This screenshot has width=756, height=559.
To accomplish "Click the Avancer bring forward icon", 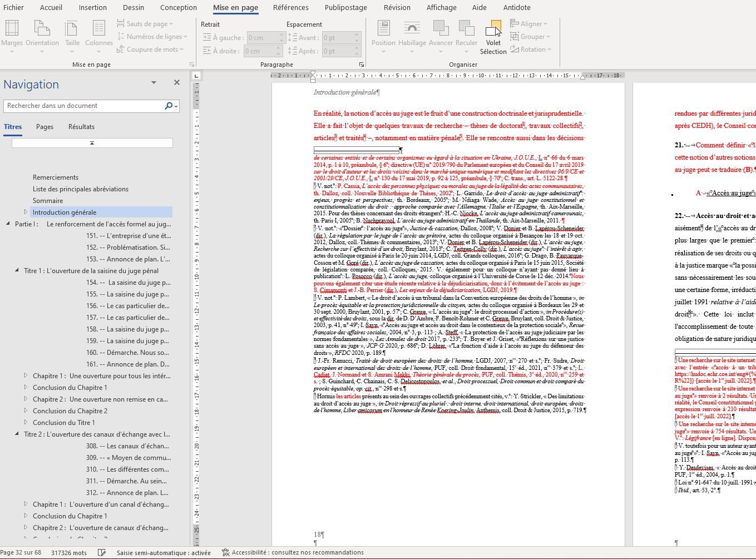I will click(x=441, y=28).
